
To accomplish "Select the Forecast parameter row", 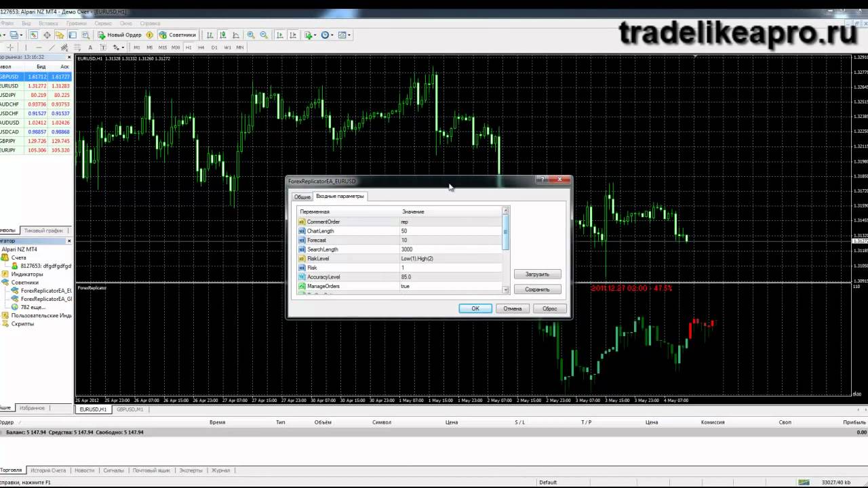I will (x=399, y=240).
